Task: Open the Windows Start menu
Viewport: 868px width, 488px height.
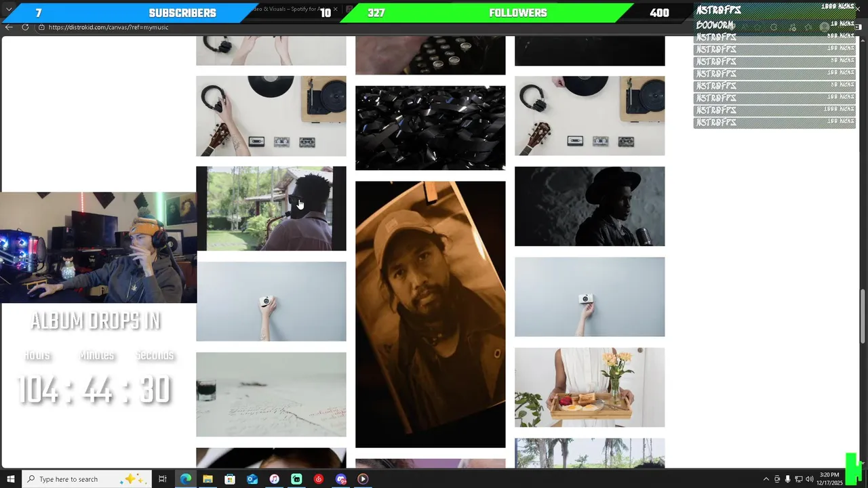Action: (x=10, y=479)
